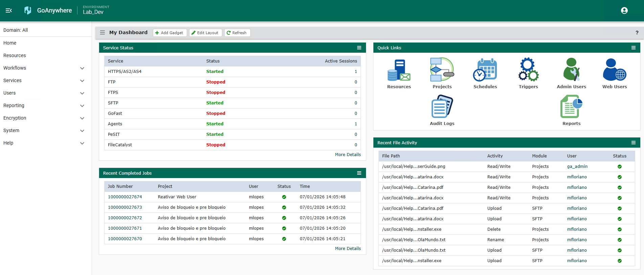Open the Recent File Activity gadget menu
The height and width of the screenshot is (275, 644).
[633, 143]
